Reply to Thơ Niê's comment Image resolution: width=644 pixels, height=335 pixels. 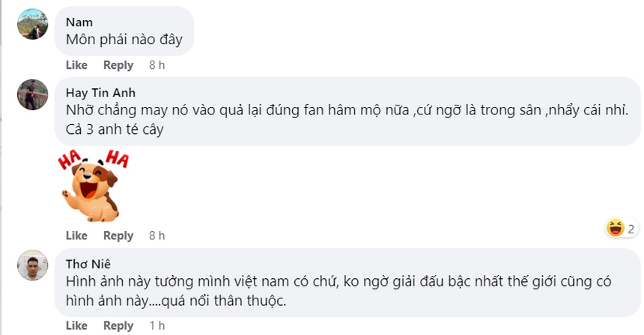click(118, 325)
